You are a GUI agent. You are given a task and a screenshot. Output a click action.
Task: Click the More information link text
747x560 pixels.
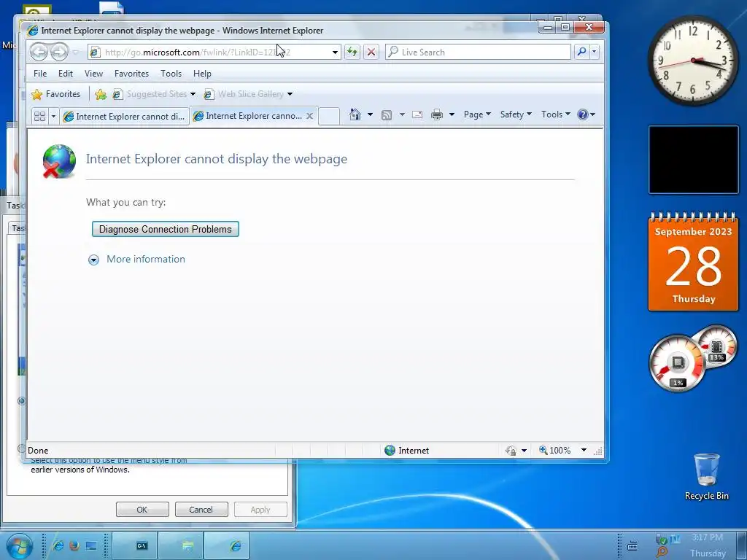point(146,259)
